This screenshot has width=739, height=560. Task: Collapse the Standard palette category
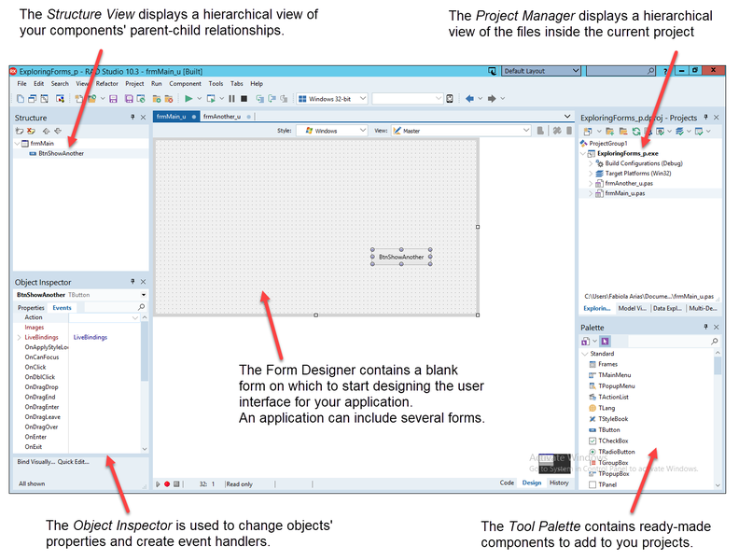(x=585, y=354)
